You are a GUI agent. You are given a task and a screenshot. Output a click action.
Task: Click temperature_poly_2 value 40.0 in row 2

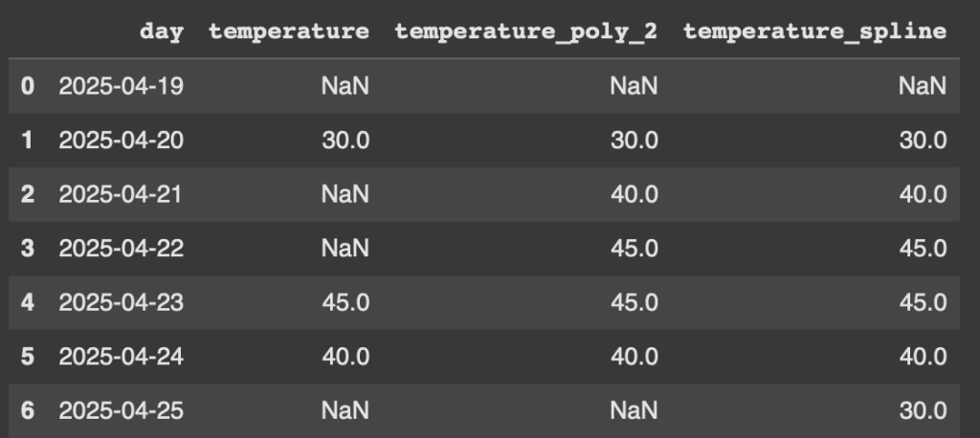coord(635,194)
